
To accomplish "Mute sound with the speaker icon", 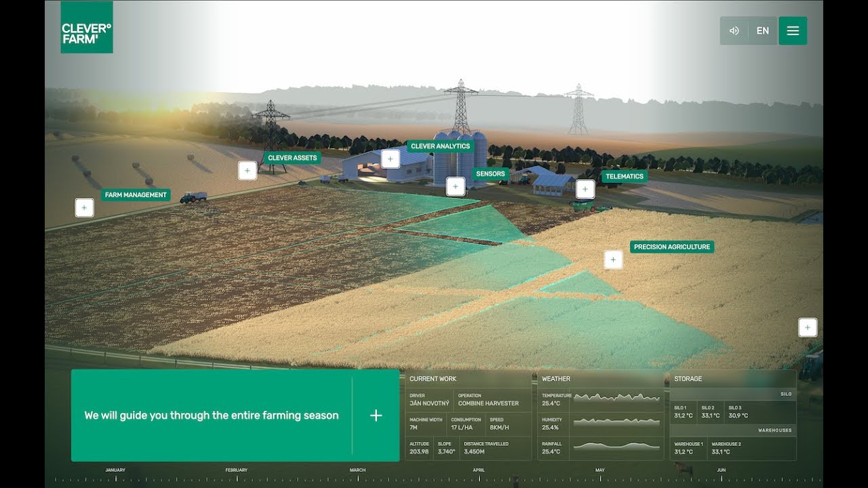I will (734, 30).
